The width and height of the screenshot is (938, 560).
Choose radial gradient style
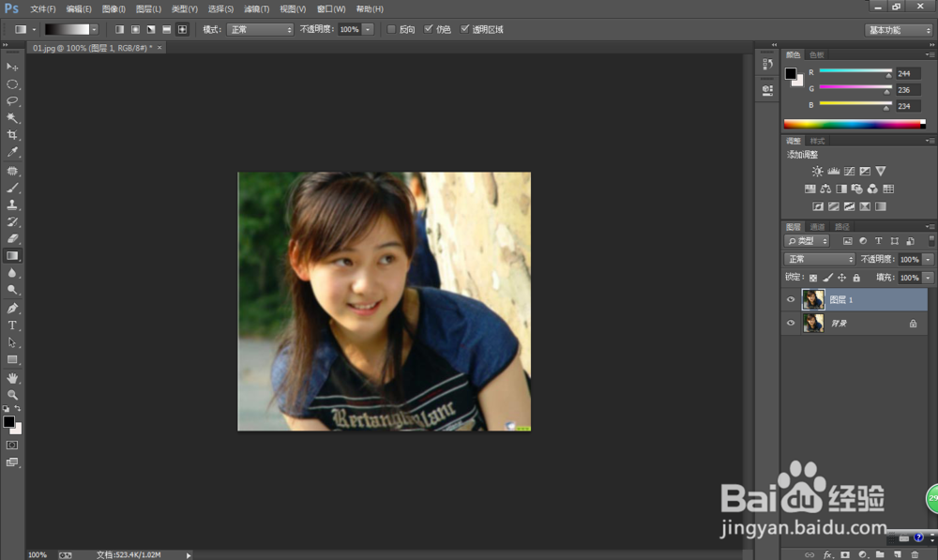point(135,29)
